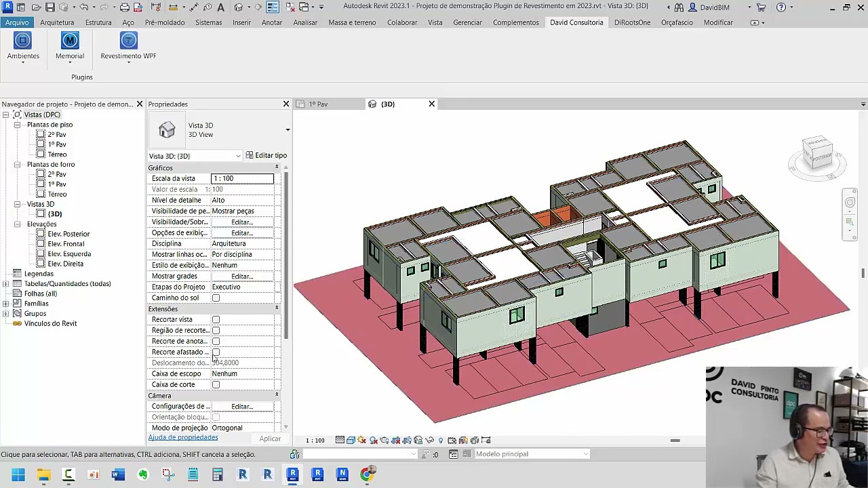The height and width of the screenshot is (488, 868).
Task: Save the project with the floppy icon
Action: point(50,7)
